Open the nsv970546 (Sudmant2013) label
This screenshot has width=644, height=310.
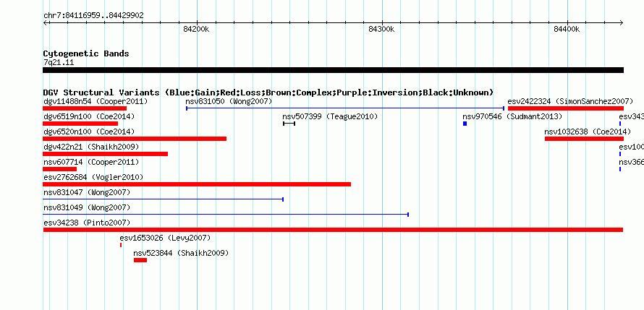coord(512,116)
